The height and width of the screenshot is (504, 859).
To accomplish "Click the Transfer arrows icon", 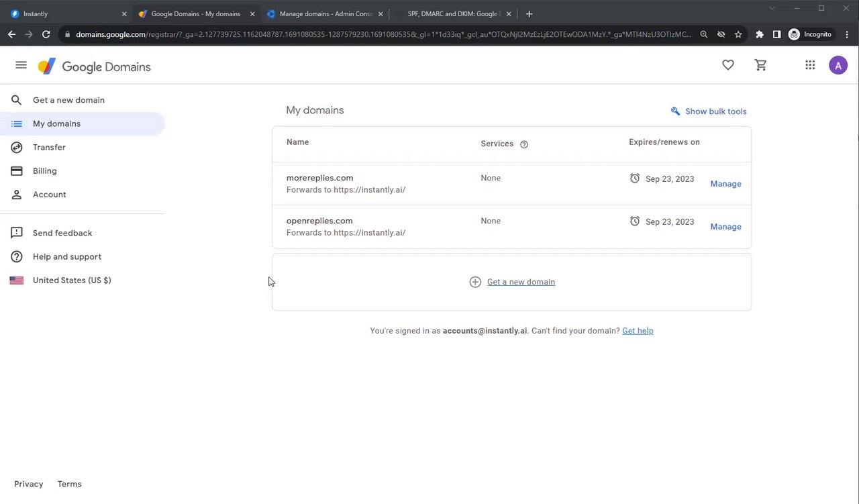I will (x=17, y=147).
